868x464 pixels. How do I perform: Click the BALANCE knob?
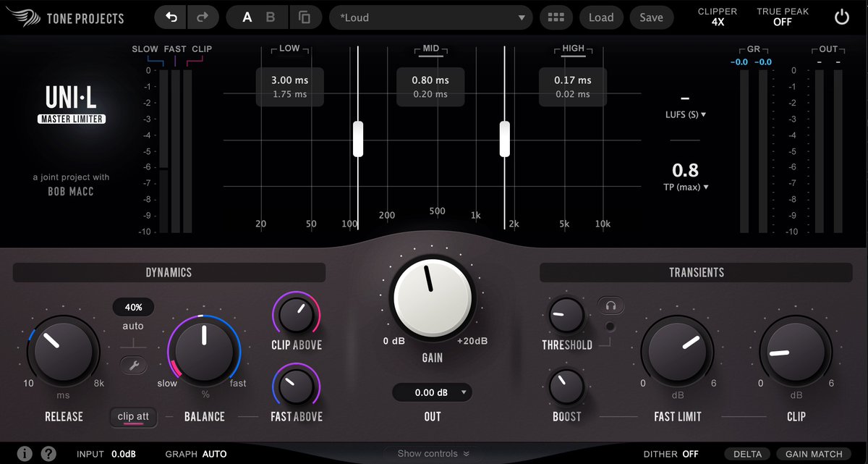[204, 352]
